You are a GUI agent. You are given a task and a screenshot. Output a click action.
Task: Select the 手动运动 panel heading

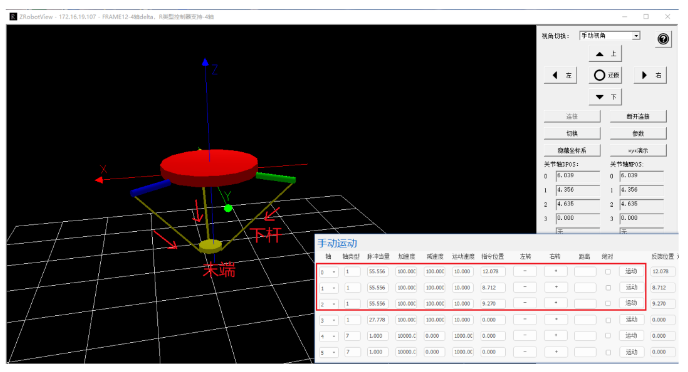[x=337, y=243]
